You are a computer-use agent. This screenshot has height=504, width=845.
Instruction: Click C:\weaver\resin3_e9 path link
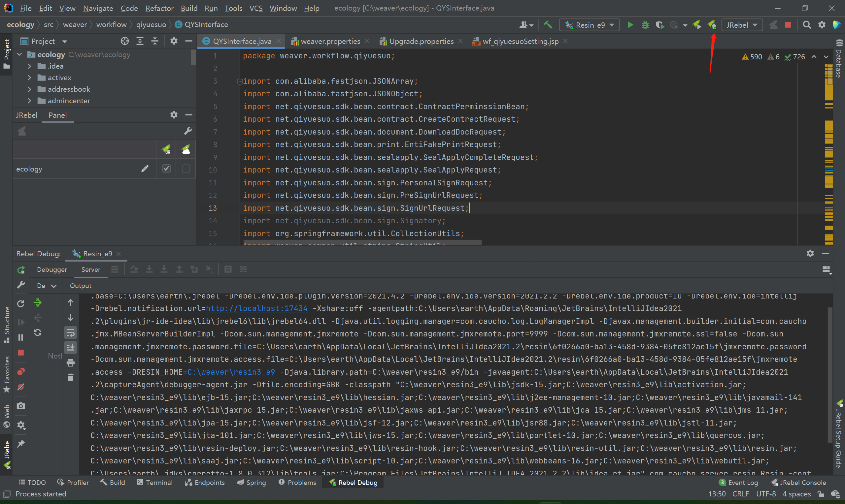pos(231,372)
